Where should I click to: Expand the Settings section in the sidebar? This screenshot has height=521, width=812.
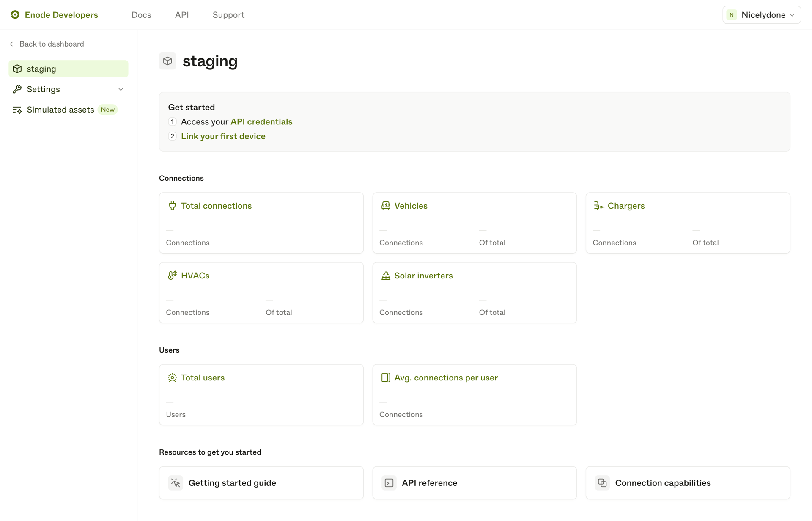click(43, 89)
